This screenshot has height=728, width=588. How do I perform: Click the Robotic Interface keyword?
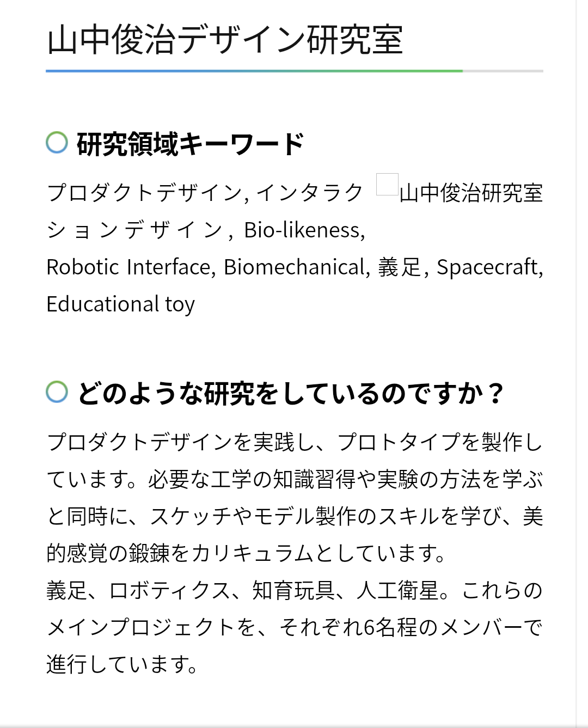point(128,267)
